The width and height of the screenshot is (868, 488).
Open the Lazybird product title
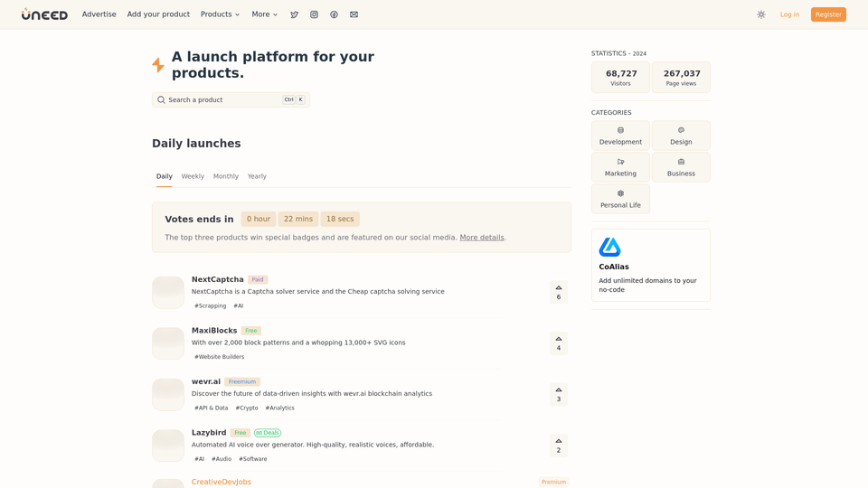pos(209,433)
